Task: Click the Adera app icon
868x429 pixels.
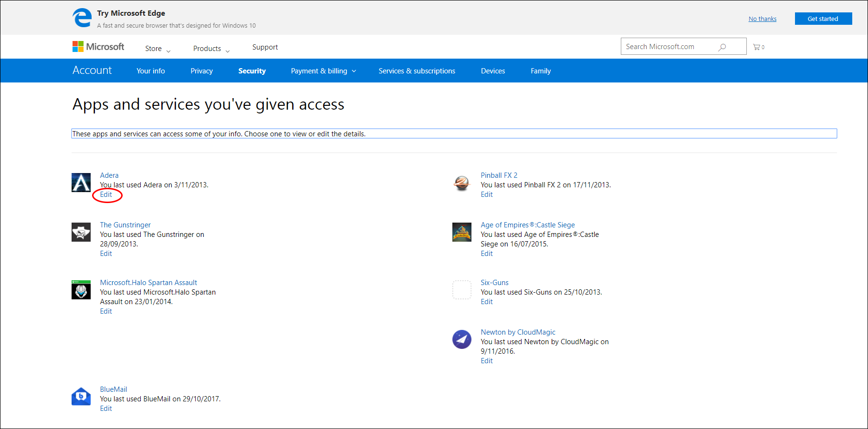Action: tap(81, 183)
